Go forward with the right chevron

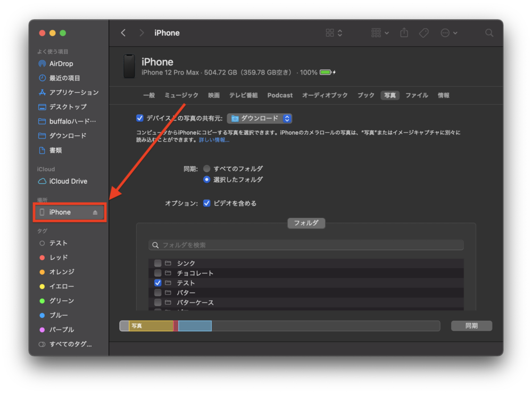(142, 33)
